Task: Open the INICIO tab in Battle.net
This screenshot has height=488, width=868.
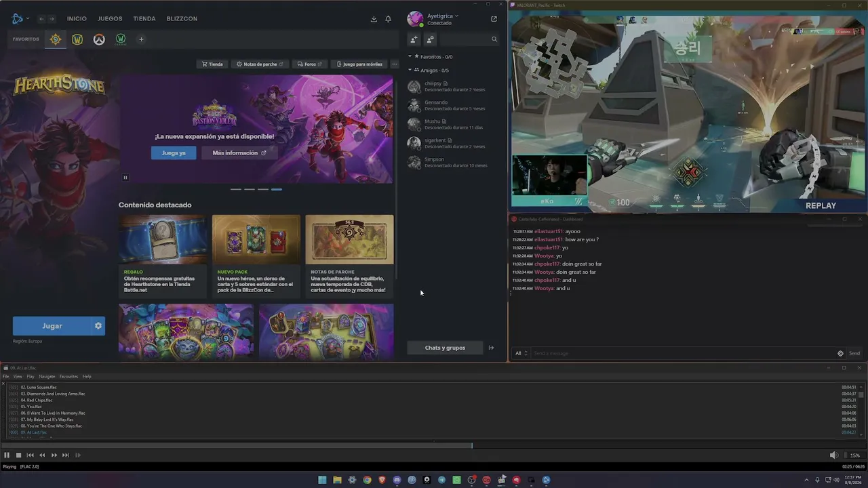Action: 77,19
